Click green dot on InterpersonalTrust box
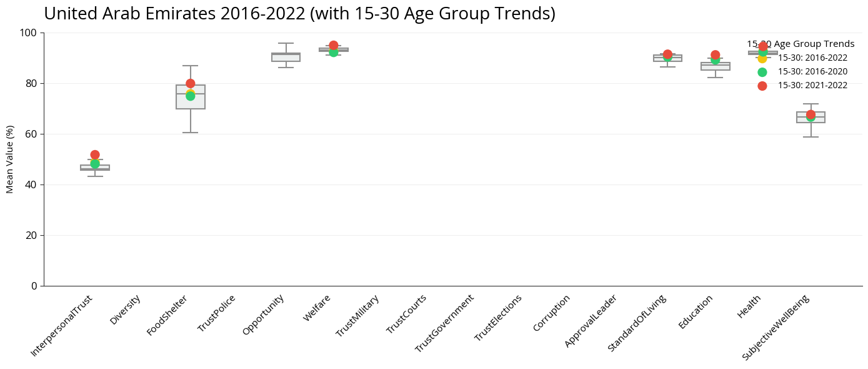 pos(95,164)
